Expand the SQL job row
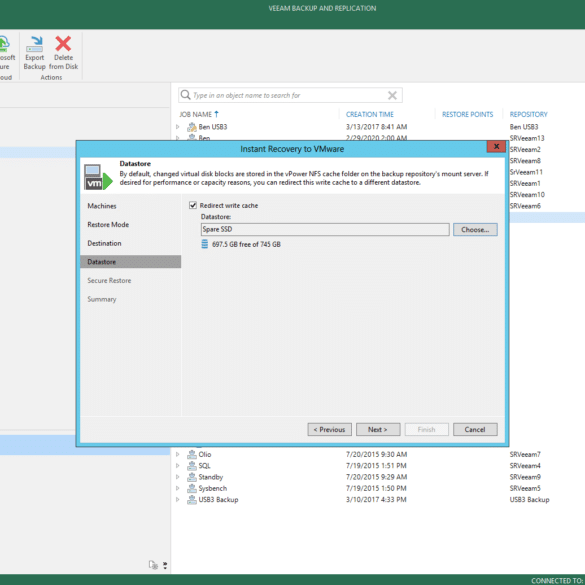The image size is (585, 585). point(178,466)
